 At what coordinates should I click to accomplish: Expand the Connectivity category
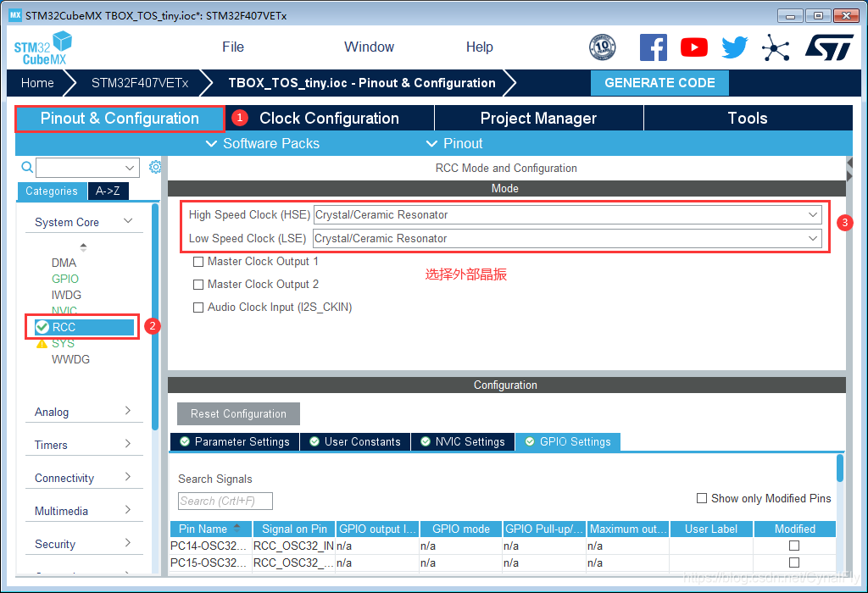click(x=84, y=478)
